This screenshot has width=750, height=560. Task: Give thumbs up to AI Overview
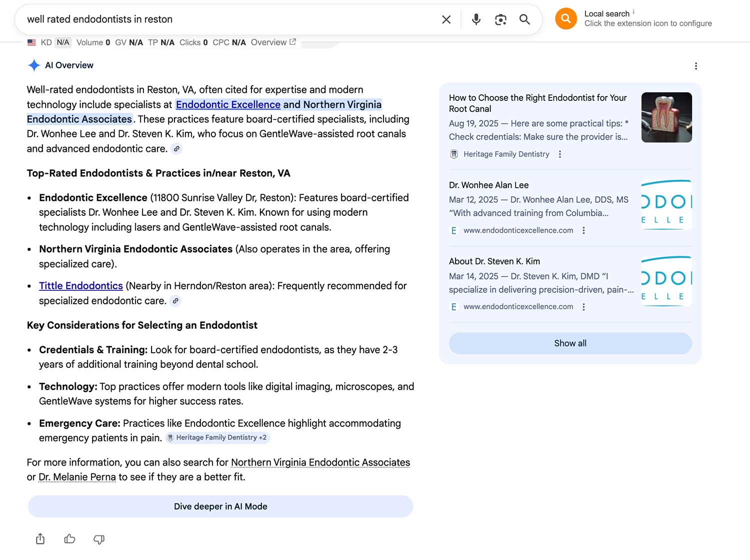(70, 539)
